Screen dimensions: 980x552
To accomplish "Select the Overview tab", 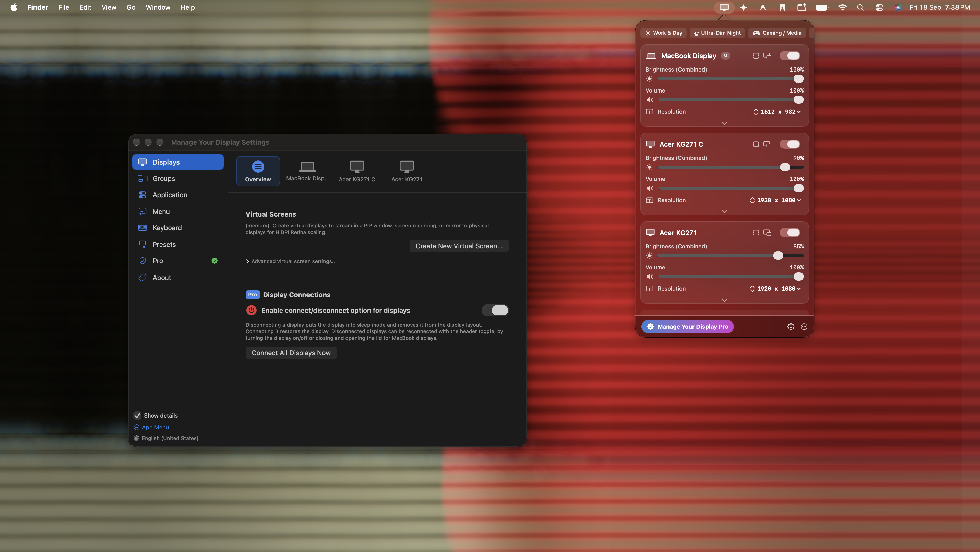I will point(258,171).
